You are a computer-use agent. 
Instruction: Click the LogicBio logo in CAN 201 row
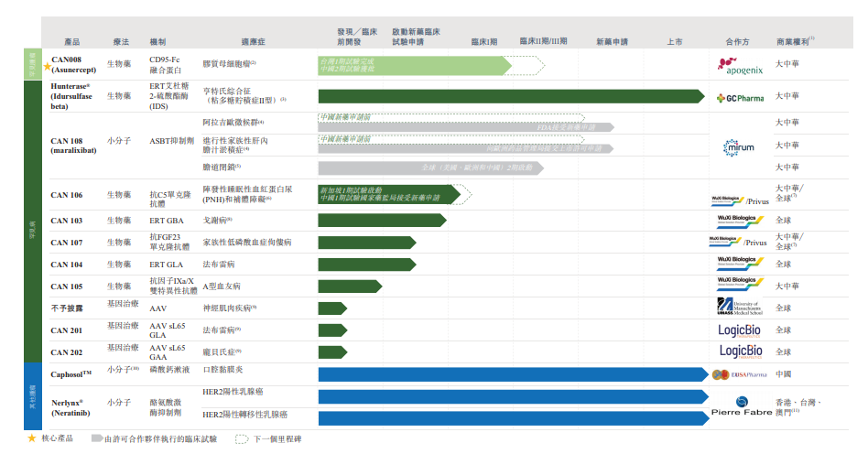click(740, 330)
